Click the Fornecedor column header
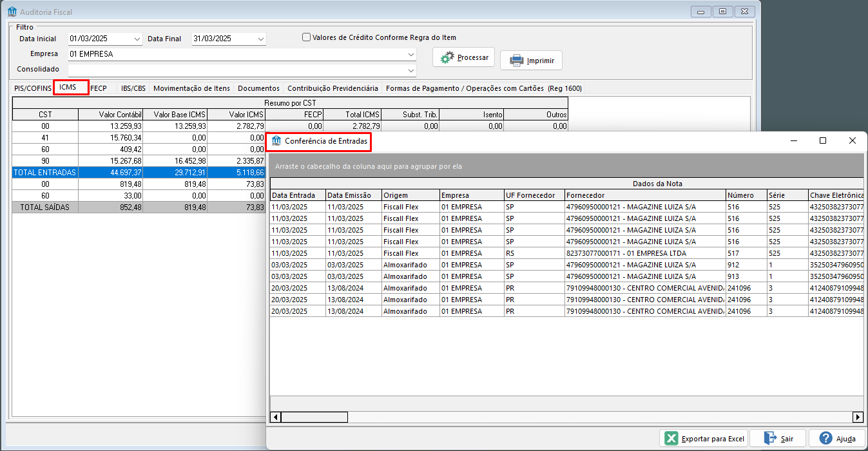The image size is (868, 451). [x=645, y=195]
